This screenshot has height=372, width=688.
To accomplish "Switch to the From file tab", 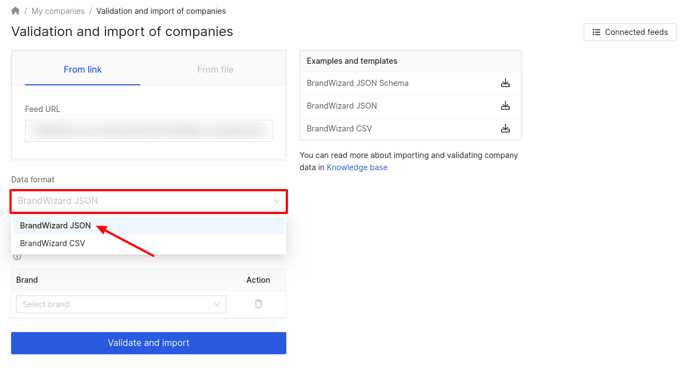I will [x=215, y=69].
